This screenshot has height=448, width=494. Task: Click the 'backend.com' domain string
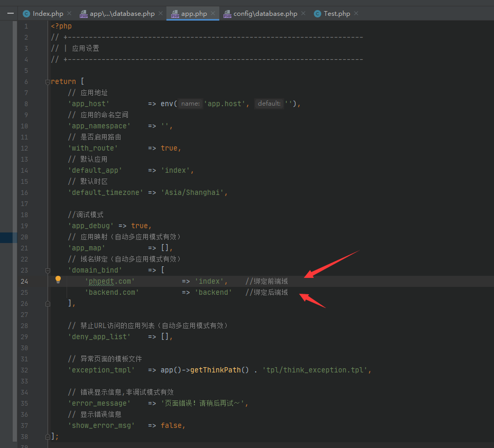click(x=112, y=292)
